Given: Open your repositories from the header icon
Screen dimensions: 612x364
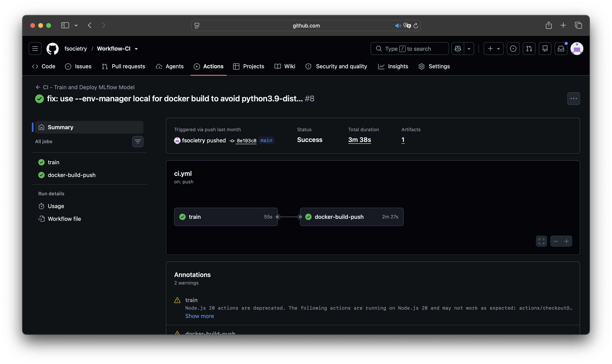Looking at the screenshot, I should tap(545, 49).
